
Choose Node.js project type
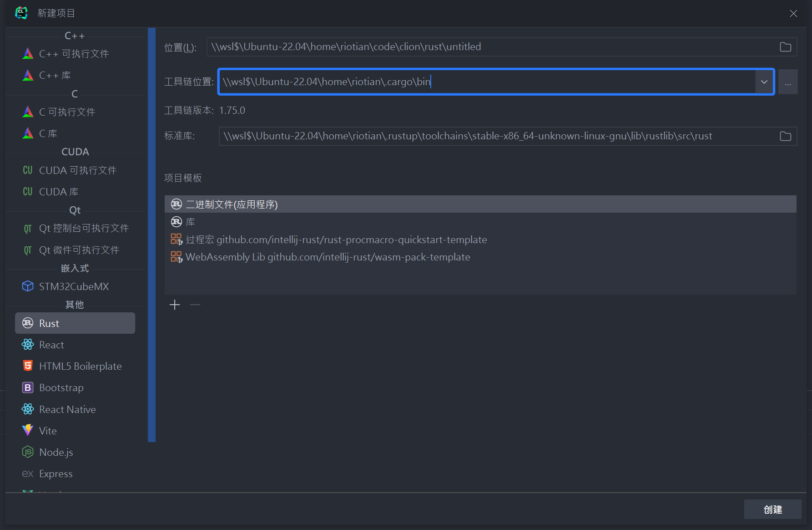click(75, 452)
